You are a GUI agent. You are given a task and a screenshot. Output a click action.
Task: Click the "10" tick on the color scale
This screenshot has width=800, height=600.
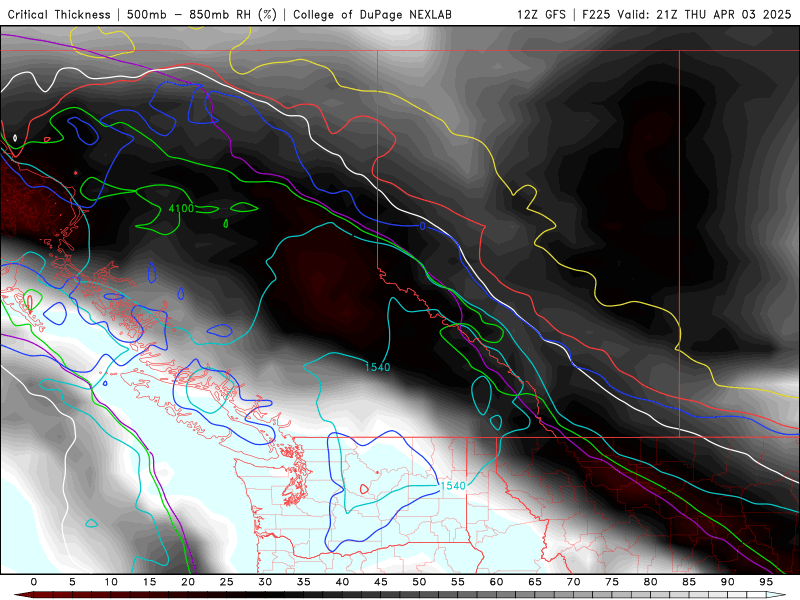(x=111, y=582)
